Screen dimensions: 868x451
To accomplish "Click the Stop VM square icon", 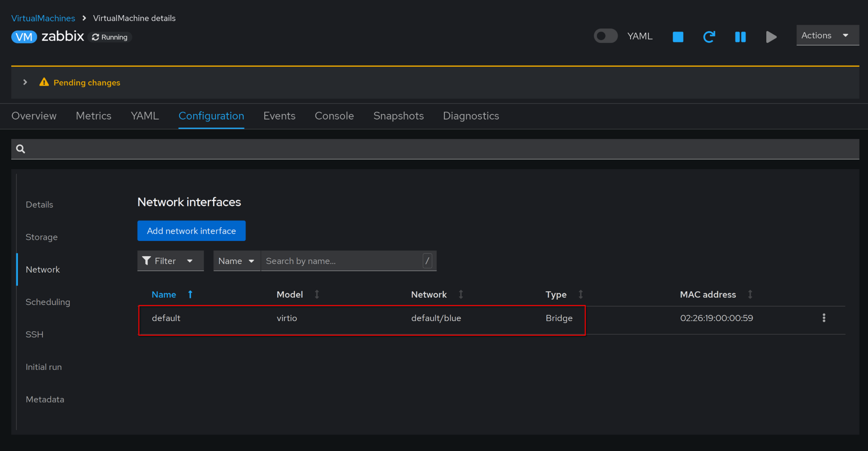I will coord(678,37).
